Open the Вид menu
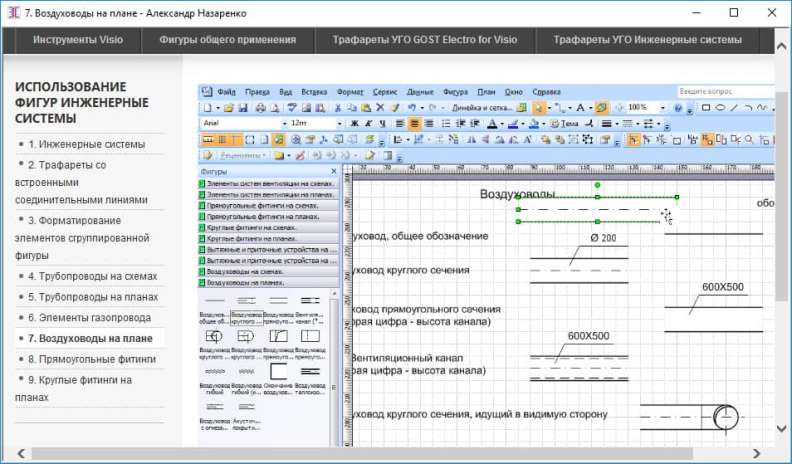 [285, 92]
